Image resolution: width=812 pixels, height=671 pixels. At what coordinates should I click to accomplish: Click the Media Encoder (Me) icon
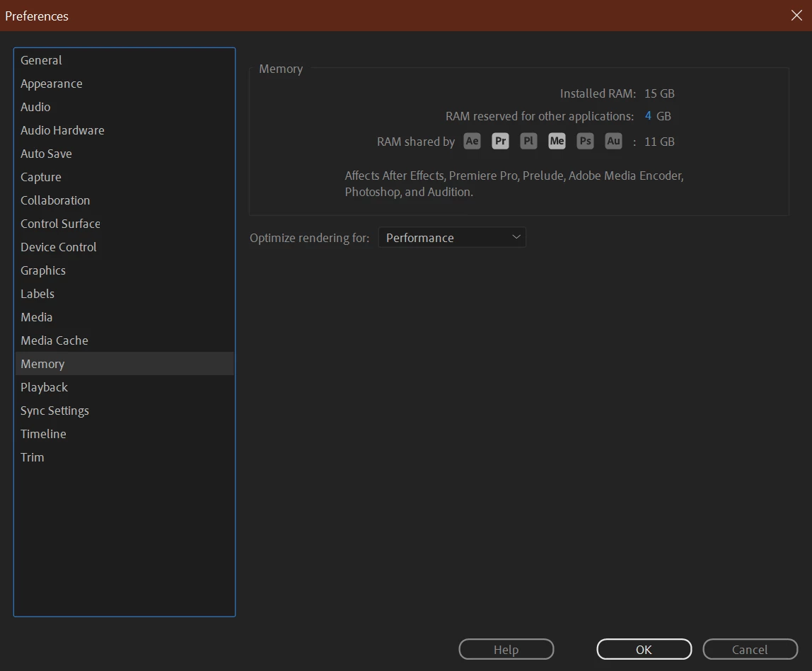point(557,141)
